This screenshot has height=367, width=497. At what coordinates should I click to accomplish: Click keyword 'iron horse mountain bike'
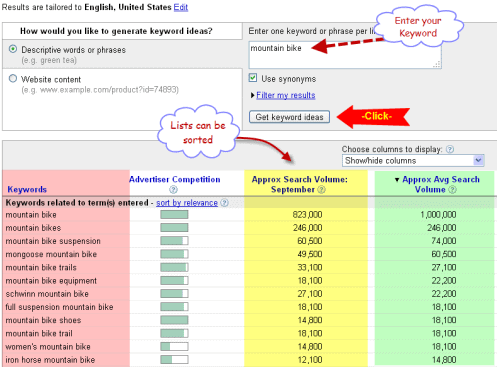coord(50,360)
